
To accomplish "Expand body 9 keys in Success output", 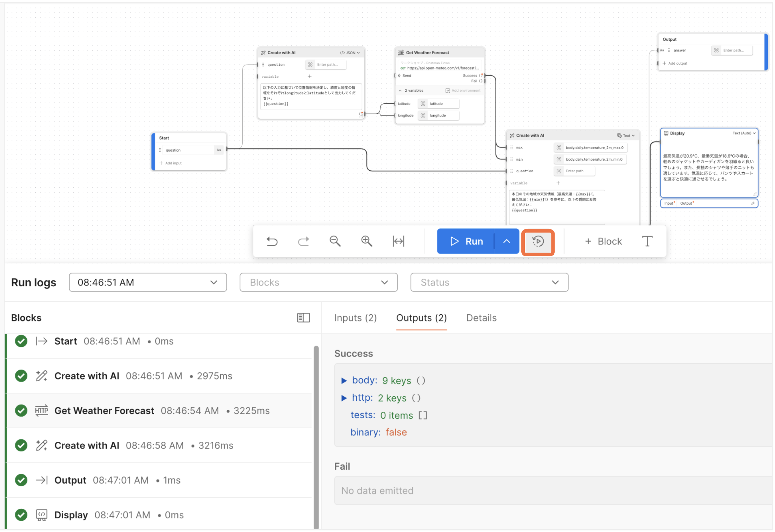I will [344, 380].
